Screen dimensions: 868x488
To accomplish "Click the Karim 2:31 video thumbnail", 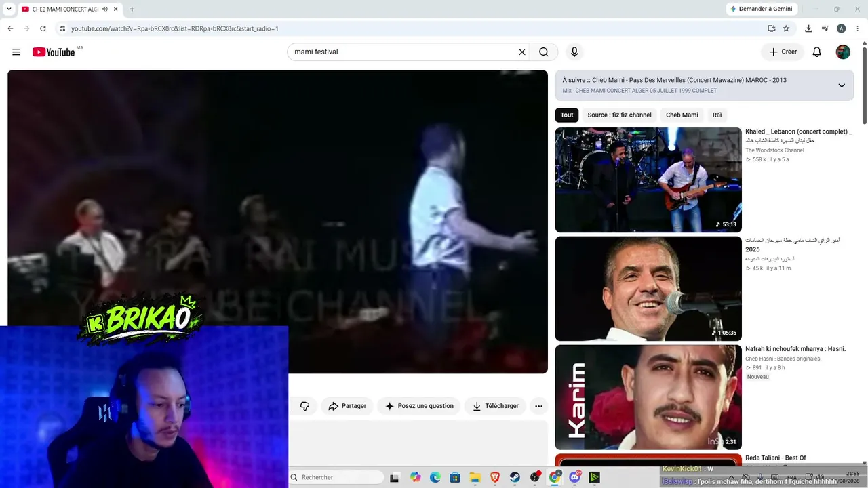I will [648, 397].
